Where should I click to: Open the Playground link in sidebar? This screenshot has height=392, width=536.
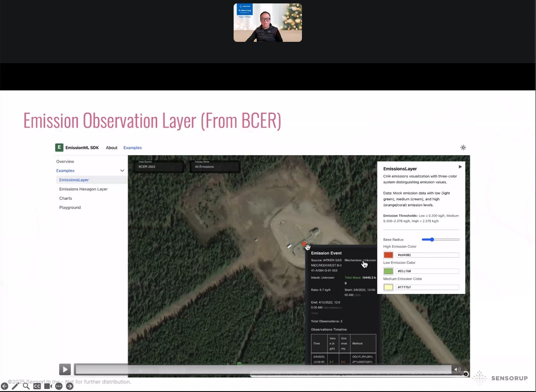point(70,208)
